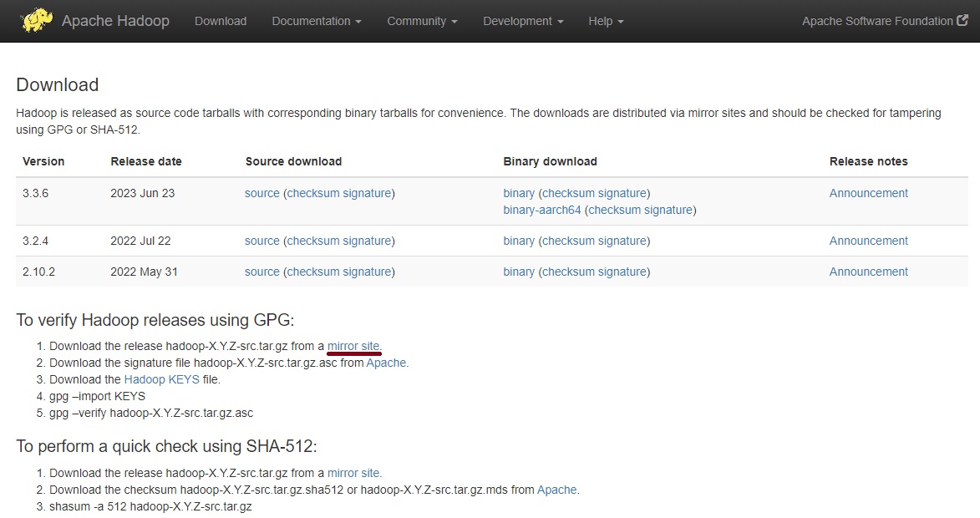Download the binary-aarch64 tarball
This screenshot has height=518, width=980.
(x=542, y=210)
